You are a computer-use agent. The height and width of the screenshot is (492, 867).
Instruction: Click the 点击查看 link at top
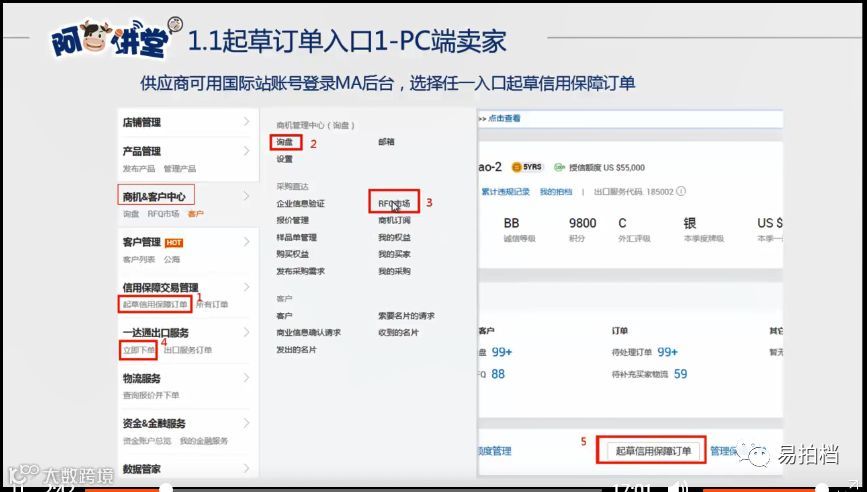click(504, 118)
